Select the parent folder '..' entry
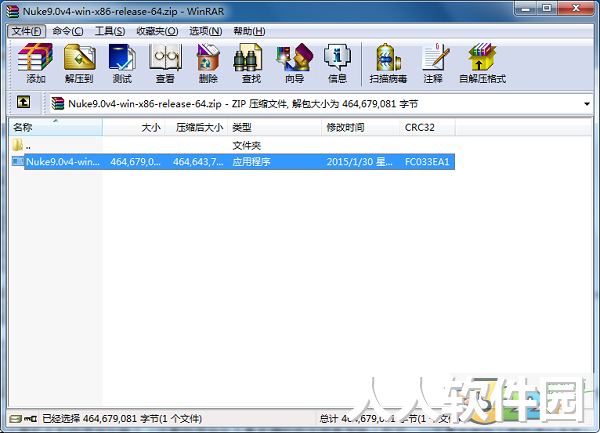This screenshot has width=600, height=433. pyautogui.click(x=21, y=145)
